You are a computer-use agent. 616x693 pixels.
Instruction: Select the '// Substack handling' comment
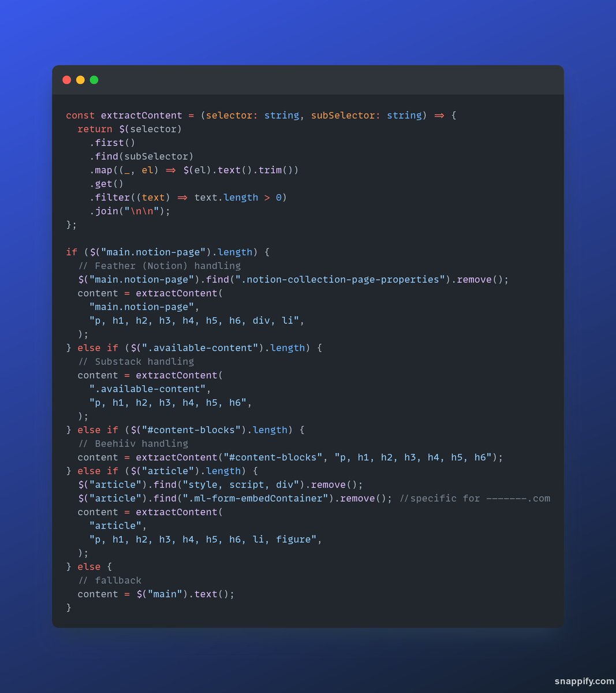tap(136, 362)
